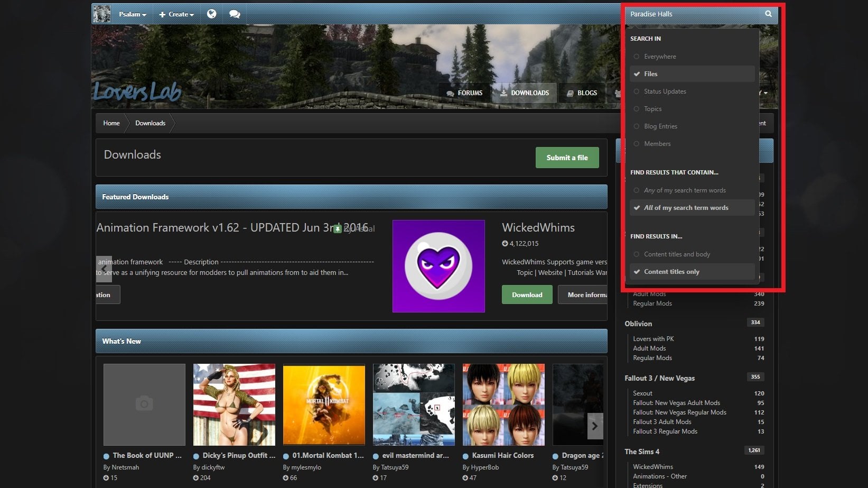
Task: Click the next arrow in What's New carousel
Action: [595, 426]
